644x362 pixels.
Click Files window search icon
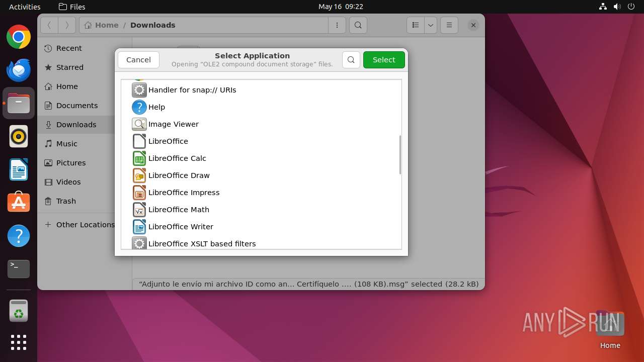358,25
